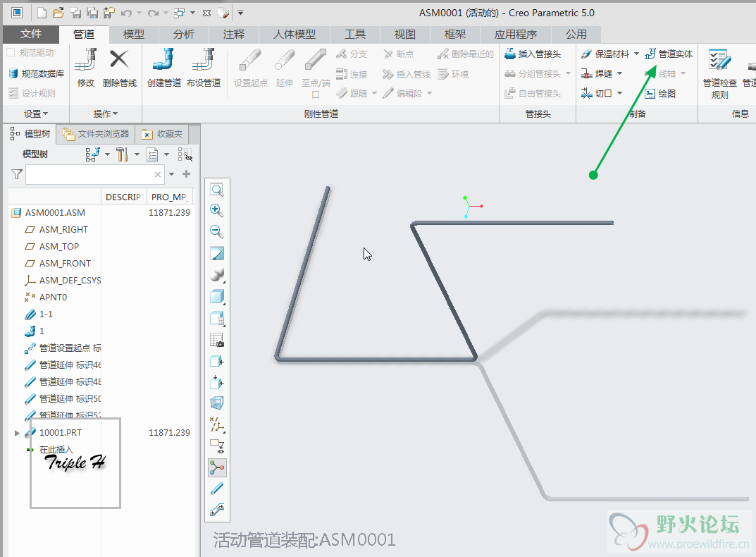Click the Cut button (切口)

[597, 94]
